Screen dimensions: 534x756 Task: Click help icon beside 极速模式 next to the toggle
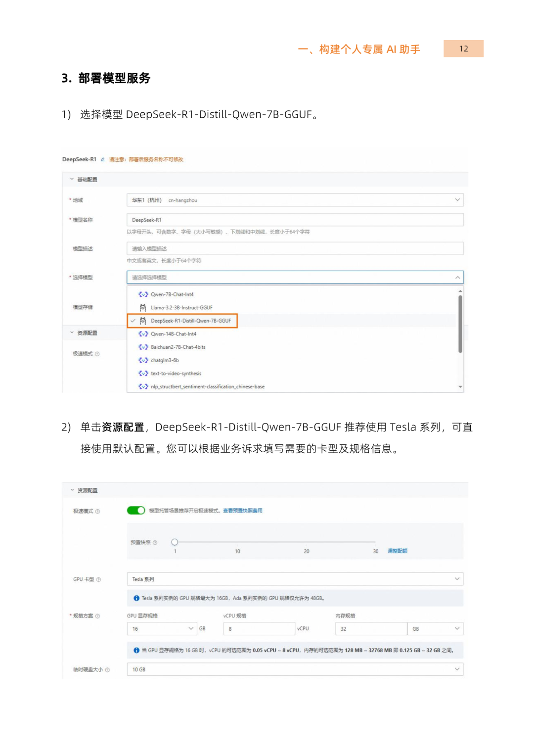point(98,511)
